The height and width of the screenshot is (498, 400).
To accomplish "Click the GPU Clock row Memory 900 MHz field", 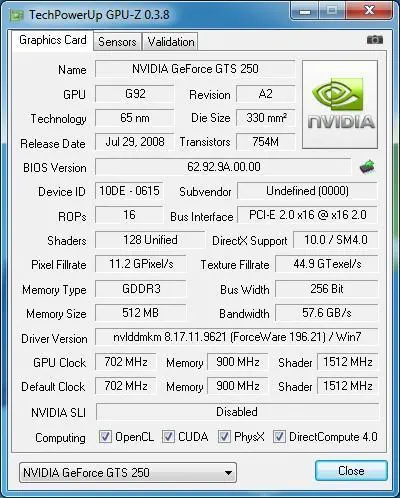I will (x=238, y=362).
